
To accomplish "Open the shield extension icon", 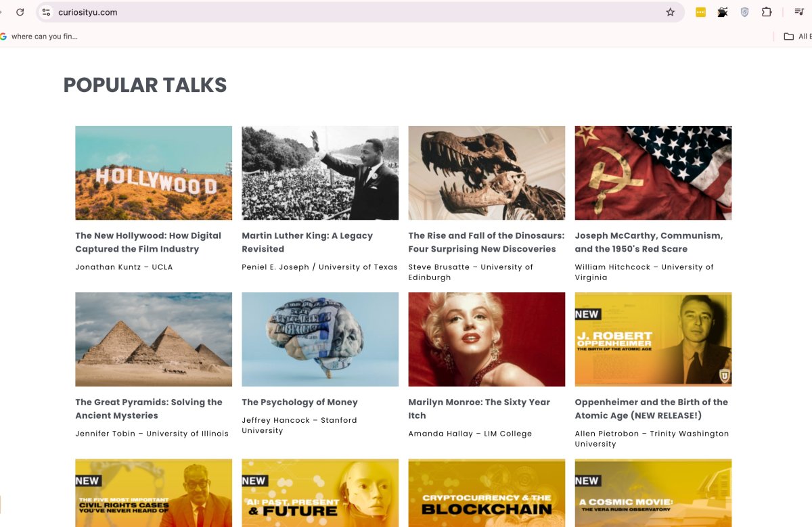I will pos(744,12).
